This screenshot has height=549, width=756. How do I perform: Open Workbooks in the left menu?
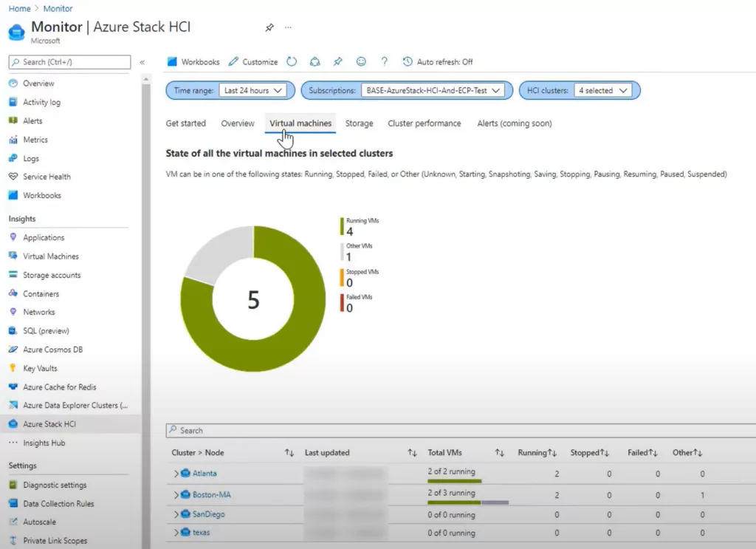click(x=42, y=195)
